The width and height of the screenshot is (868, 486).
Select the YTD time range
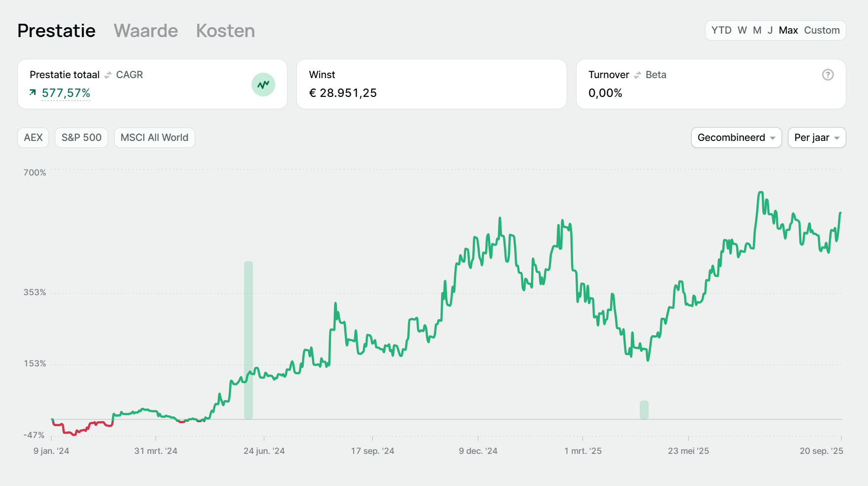(721, 30)
